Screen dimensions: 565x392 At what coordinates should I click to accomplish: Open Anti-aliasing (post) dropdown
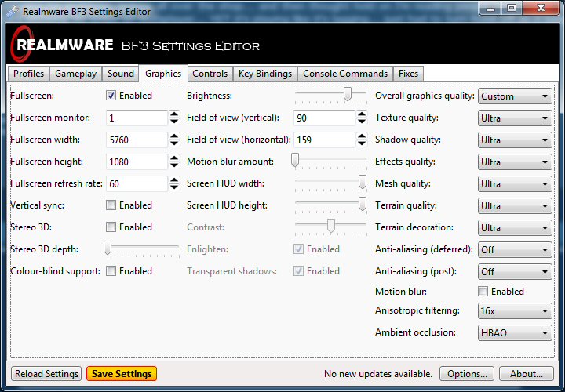click(515, 272)
